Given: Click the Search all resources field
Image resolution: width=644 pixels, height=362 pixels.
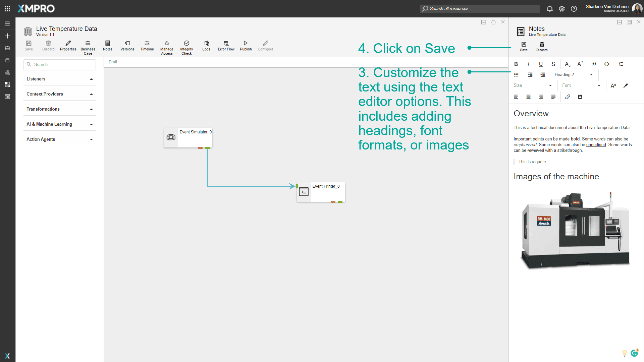Looking at the screenshot, I should pos(480,8).
